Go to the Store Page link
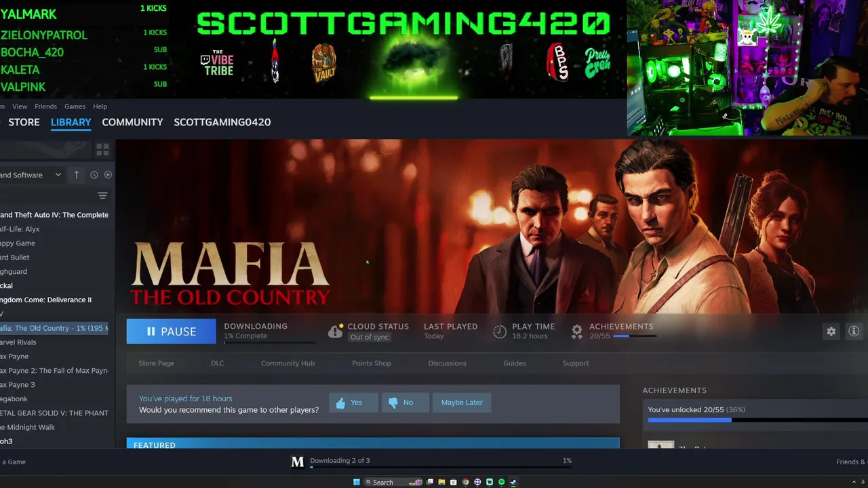868x488 pixels. 156,363
